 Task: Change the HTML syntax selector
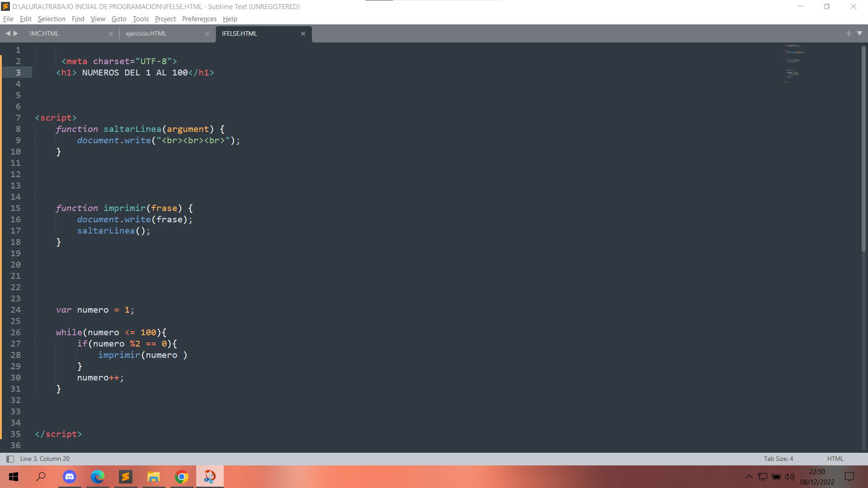[835, 459]
